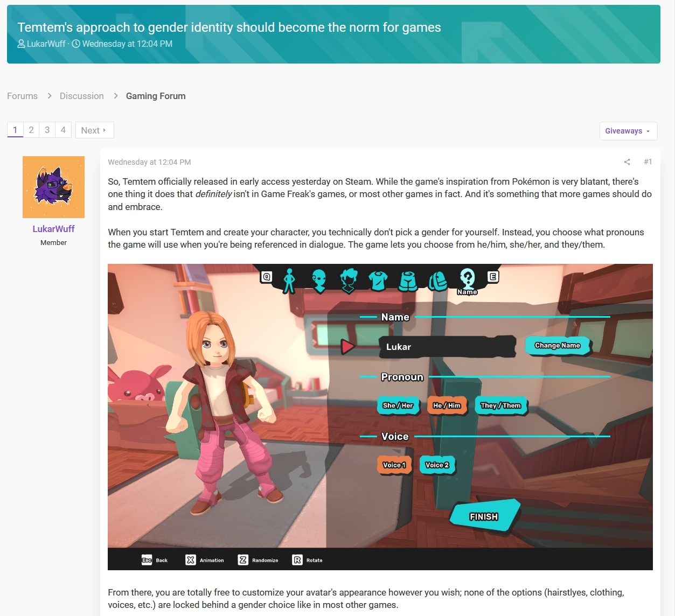Jump to page 4 of the thread
The height and width of the screenshot is (616, 675).
(x=63, y=130)
